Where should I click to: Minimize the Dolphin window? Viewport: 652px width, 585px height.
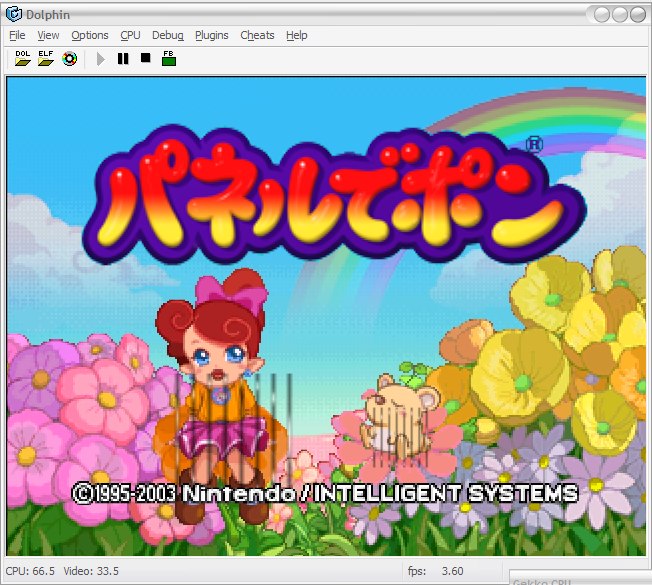point(602,15)
